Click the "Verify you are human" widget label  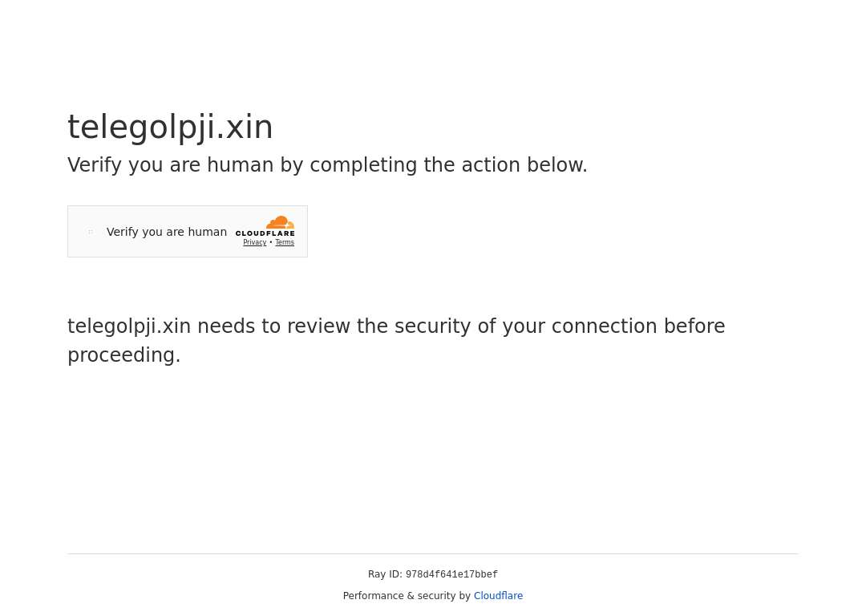(x=167, y=232)
